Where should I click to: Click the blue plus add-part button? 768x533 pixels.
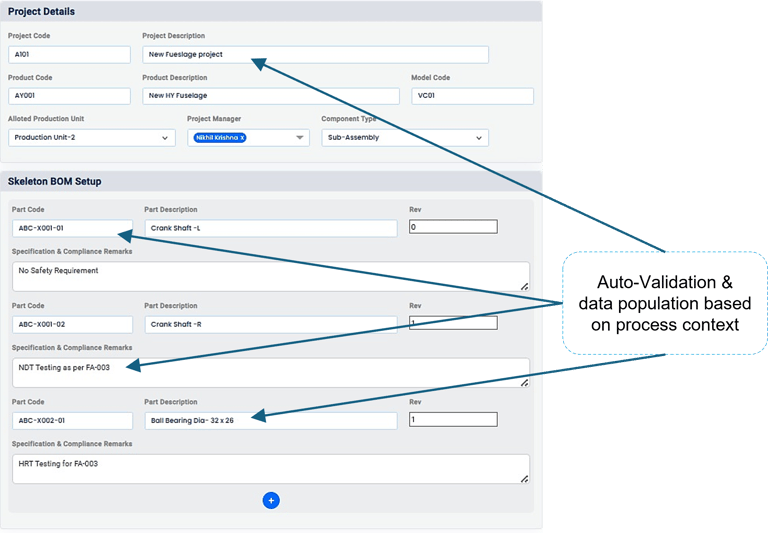(271, 500)
